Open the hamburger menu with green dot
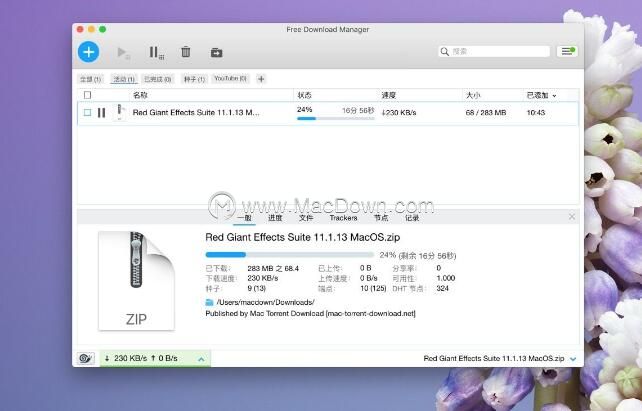The width and height of the screenshot is (642, 411). coord(567,51)
